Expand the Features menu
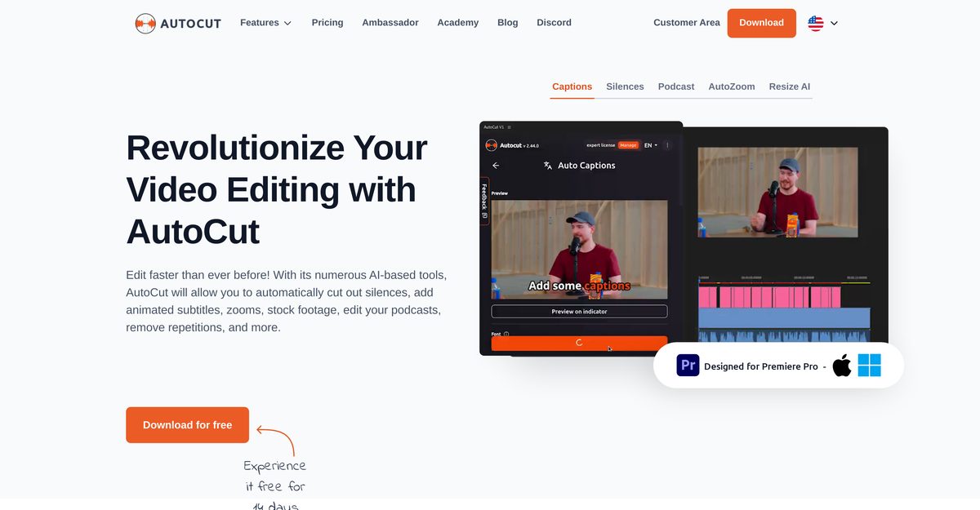The image size is (980, 510). [265, 23]
